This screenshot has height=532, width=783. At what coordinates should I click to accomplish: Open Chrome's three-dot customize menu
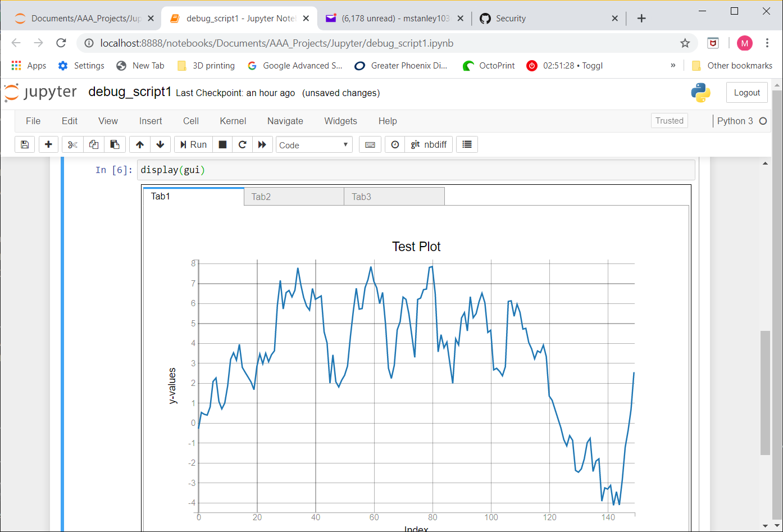point(767,43)
